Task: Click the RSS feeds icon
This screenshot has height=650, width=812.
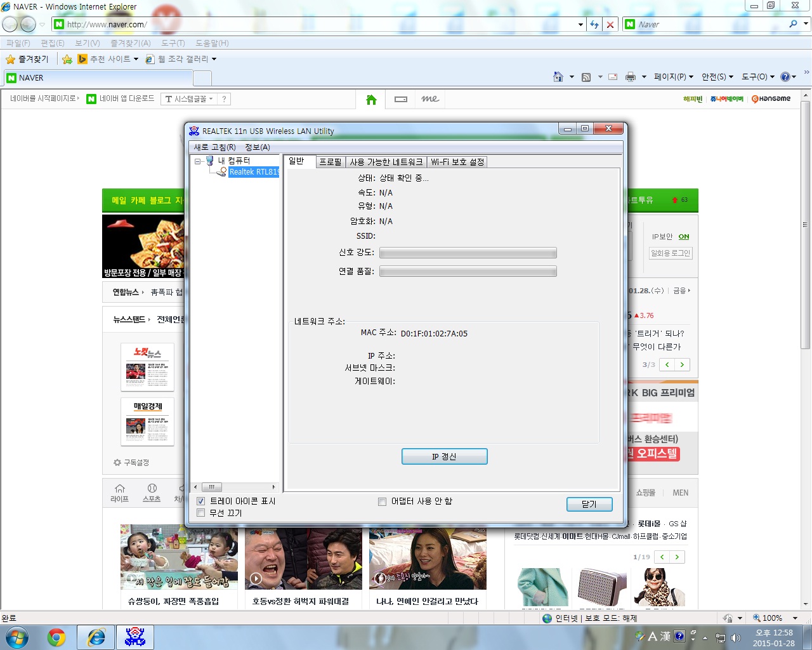Action: (x=586, y=77)
